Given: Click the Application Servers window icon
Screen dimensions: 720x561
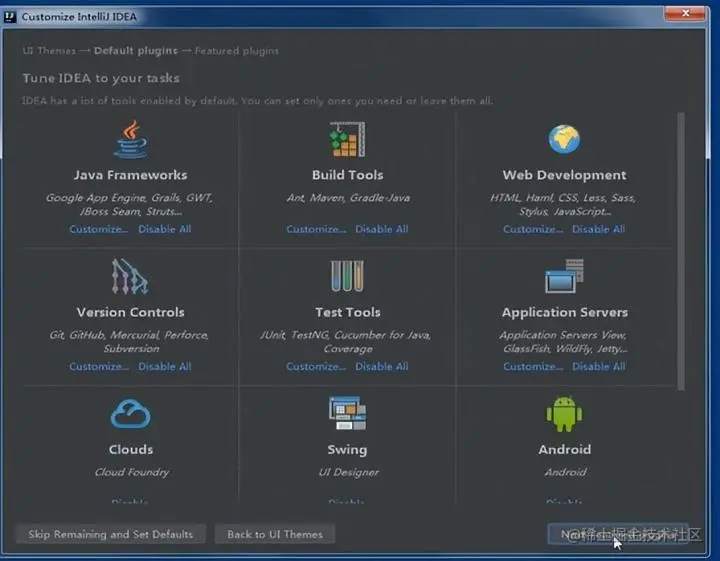Looking at the screenshot, I should (565, 276).
